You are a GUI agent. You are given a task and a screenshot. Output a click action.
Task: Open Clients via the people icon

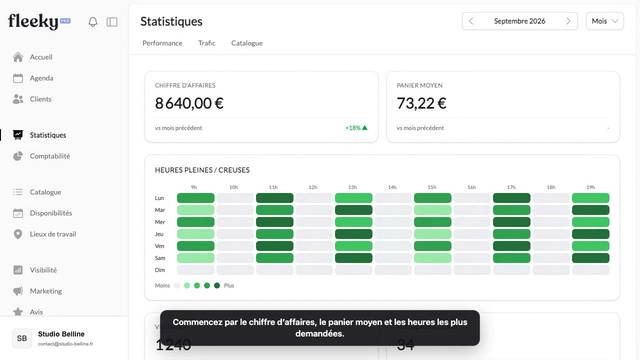(18, 99)
